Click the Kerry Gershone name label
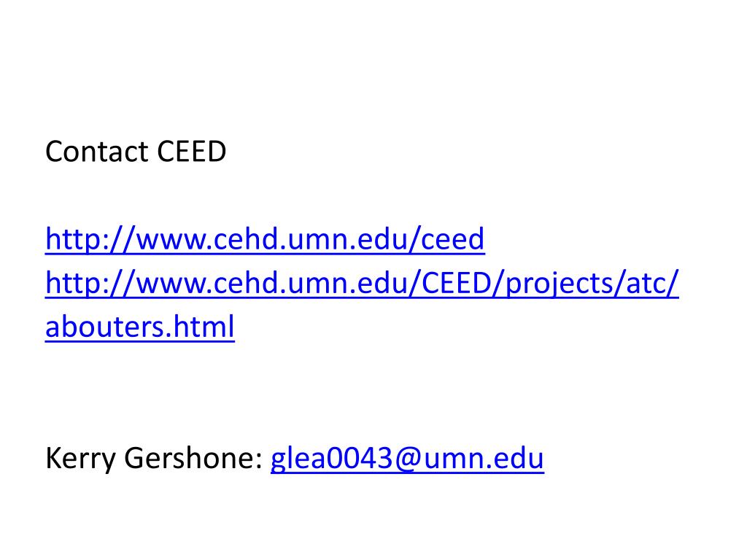This screenshot has height=560, width=747. pyautogui.click(x=155, y=459)
